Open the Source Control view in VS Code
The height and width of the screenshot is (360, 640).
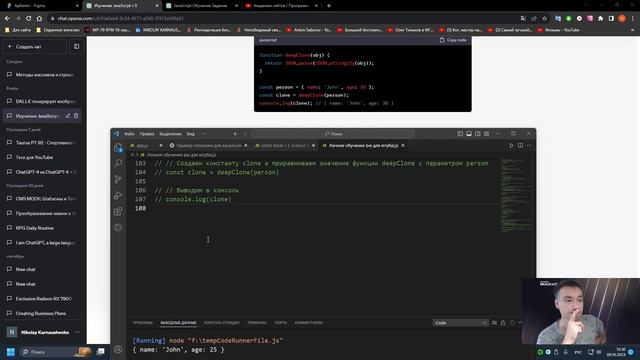[x=118, y=179]
